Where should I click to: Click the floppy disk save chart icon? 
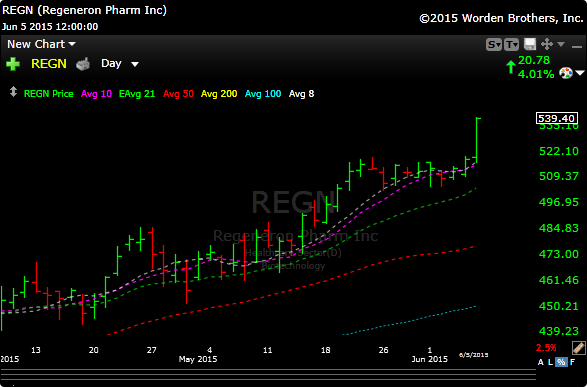pos(530,44)
